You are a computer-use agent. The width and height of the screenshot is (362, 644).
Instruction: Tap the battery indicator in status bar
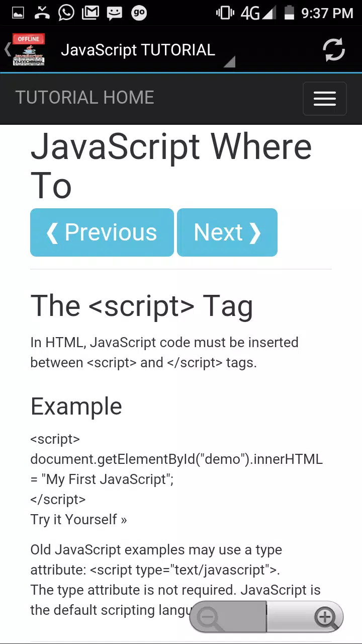click(x=289, y=13)
